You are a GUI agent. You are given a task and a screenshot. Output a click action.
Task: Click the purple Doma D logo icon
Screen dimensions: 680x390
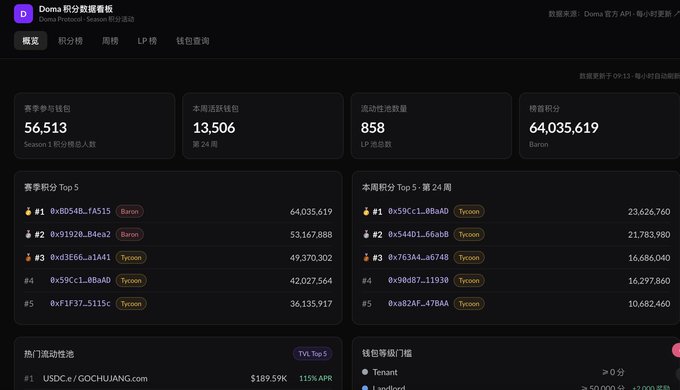(23, 13)
